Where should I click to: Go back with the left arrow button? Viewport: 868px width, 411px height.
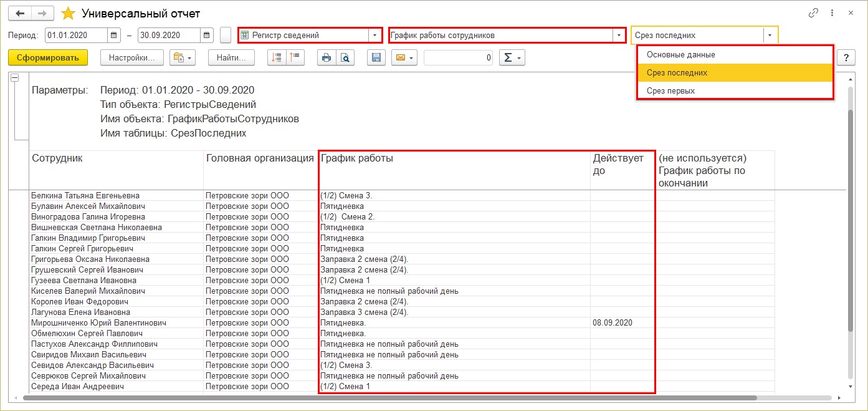[21, 13]
